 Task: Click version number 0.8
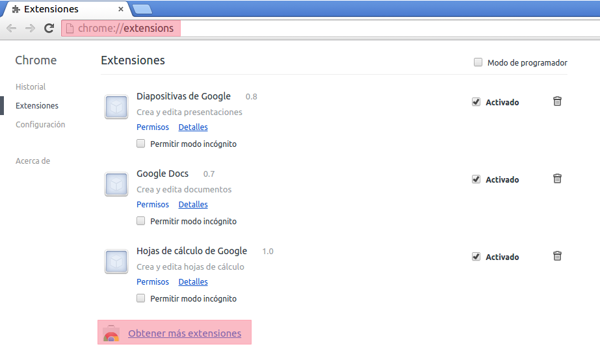click(x=252, y=97)
